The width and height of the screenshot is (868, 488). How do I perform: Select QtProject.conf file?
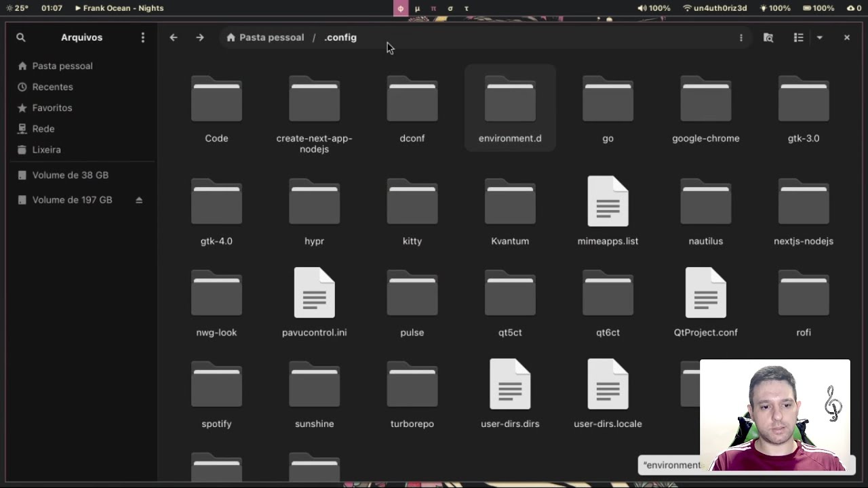point(705,303)
